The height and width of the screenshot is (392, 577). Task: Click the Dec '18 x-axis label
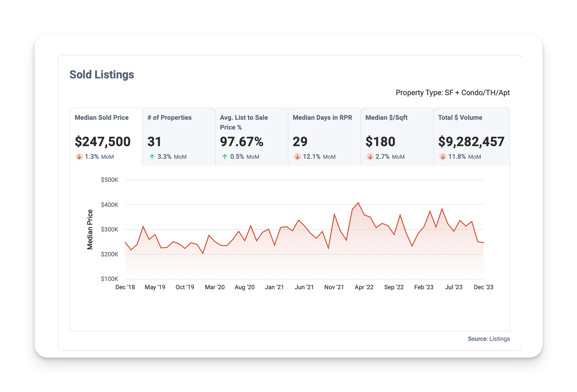click(x=125, y=287)
